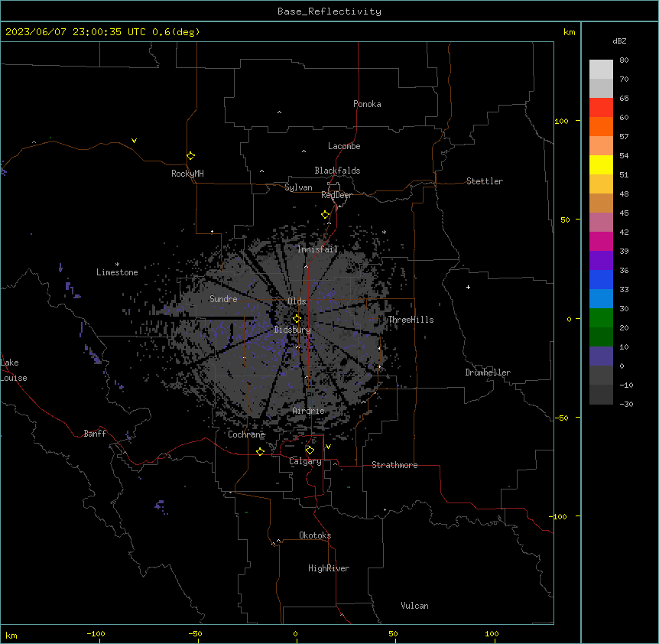Click the Blackfalds city label

[x=337, y=171]
